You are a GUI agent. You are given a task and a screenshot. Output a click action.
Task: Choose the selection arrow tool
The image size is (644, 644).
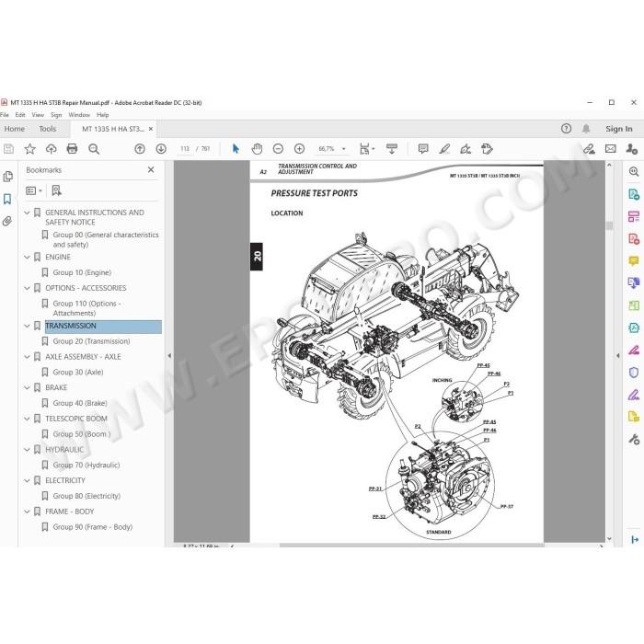(236, 149)
